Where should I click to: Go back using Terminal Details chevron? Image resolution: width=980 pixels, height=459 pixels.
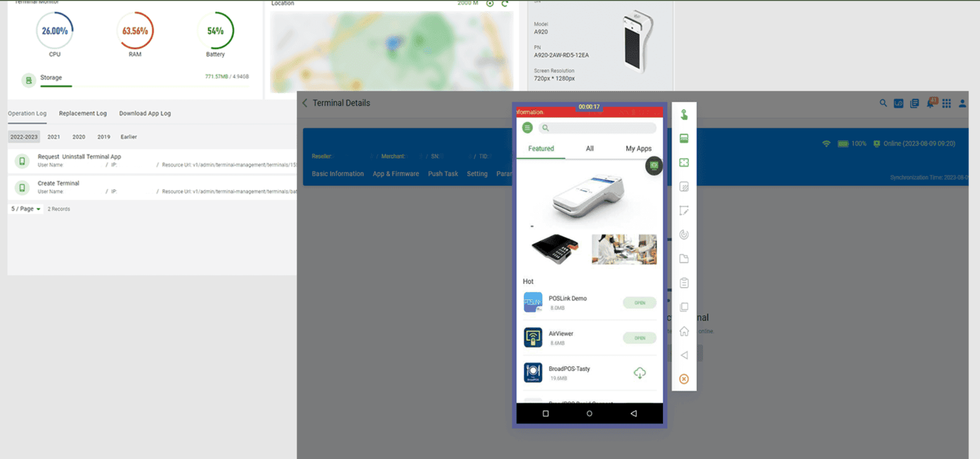click(305, 103)
